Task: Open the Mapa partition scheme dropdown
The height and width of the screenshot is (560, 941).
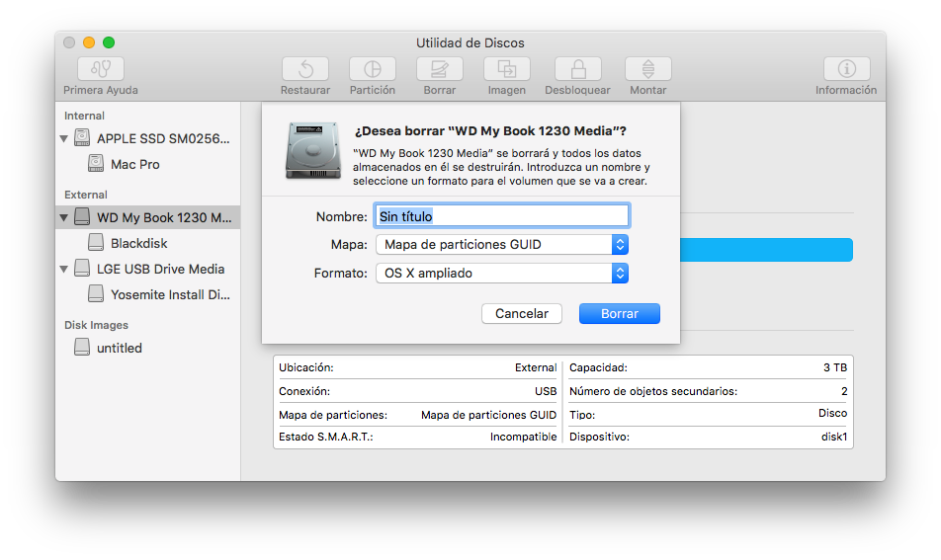Action: (x=502, y=245)
